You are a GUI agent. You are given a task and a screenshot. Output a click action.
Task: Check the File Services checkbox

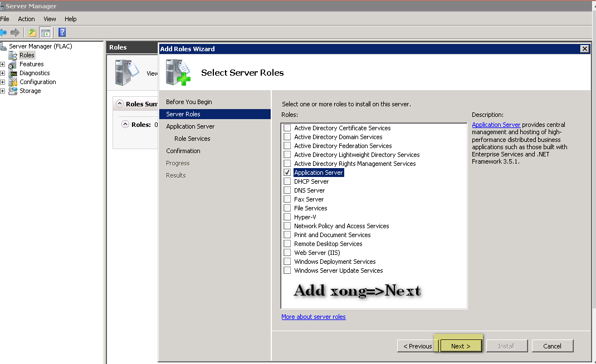(287, 208)
